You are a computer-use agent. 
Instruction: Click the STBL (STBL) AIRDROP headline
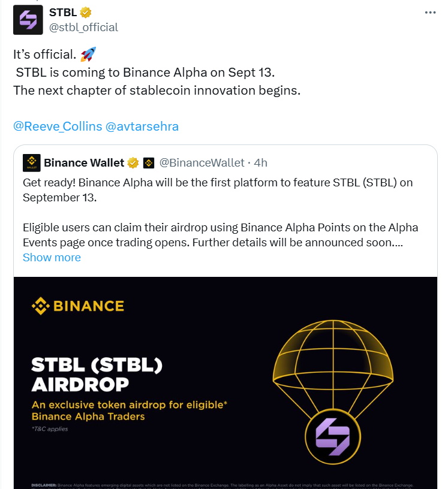pyautogui.click(x=97, y=374)
